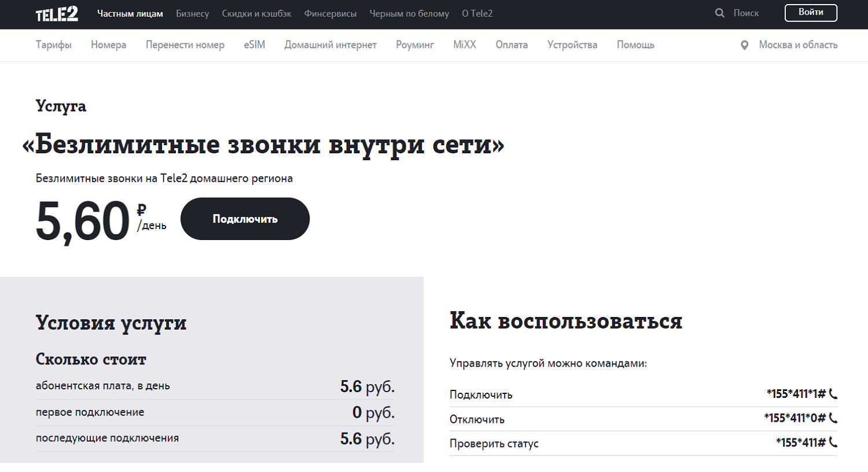The width and height of the screenshot is (868, 472).
Task: Click the search magnifier icon
Action: click(x=720, y=13)
